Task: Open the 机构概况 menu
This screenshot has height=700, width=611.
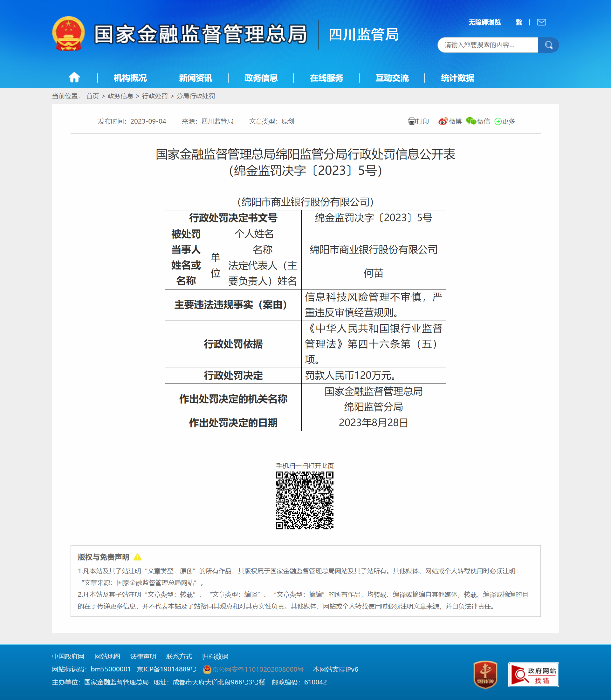Action: pos(130,78)
